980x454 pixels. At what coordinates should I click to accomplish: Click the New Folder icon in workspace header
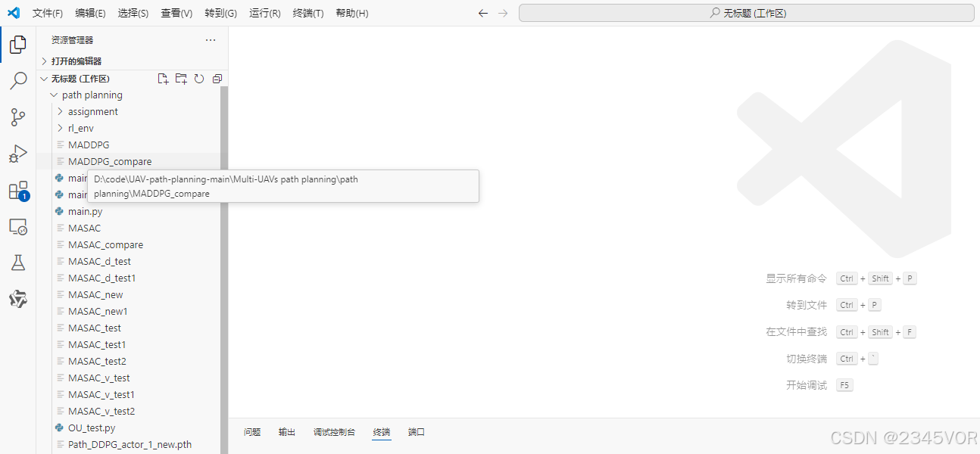[181, 79]
